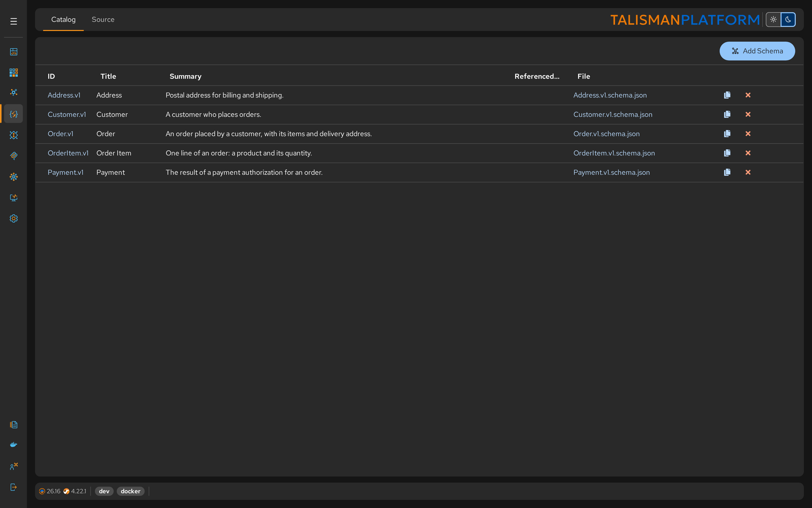
Task: Open the Order.v1 ID link
Action: [60, 134]
